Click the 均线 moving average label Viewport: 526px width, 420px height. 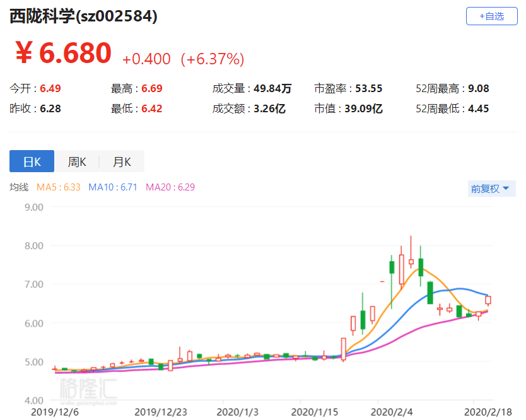pos(19,187)
